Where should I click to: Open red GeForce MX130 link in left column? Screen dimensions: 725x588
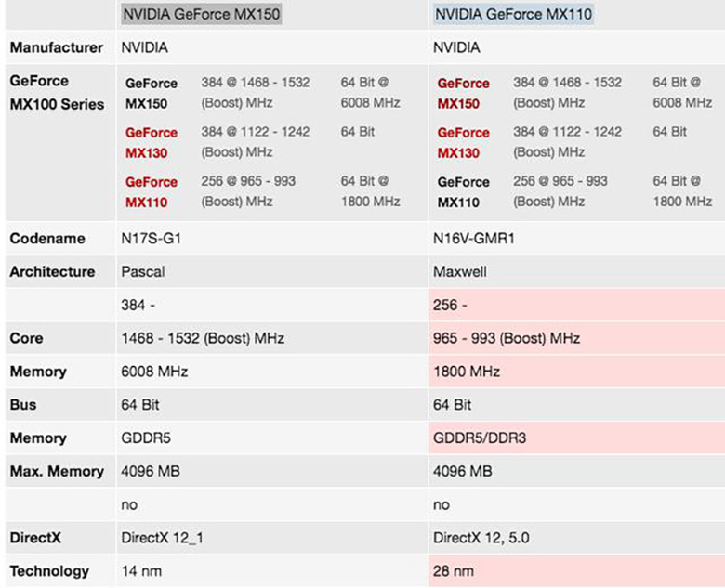[x=151, y=142]
